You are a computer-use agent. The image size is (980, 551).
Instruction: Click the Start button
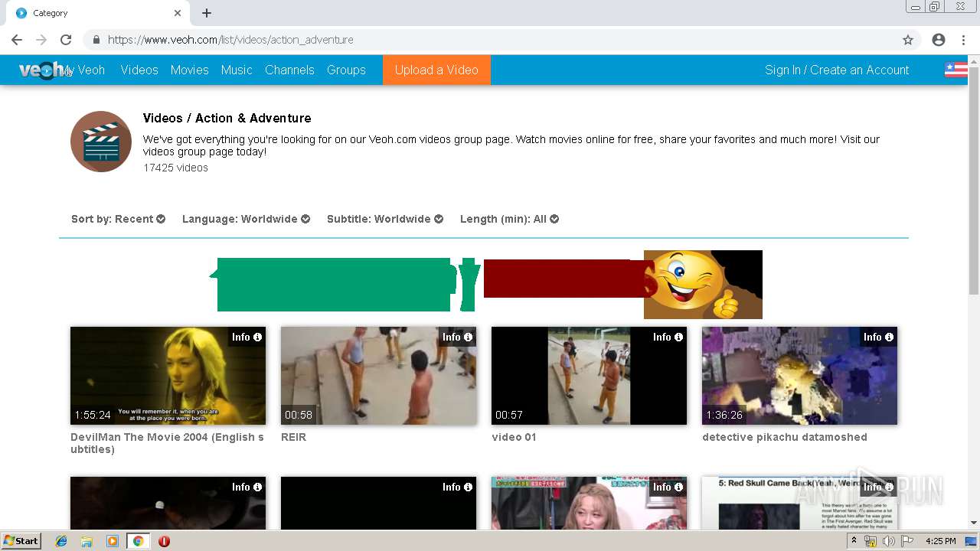point(21,541)
